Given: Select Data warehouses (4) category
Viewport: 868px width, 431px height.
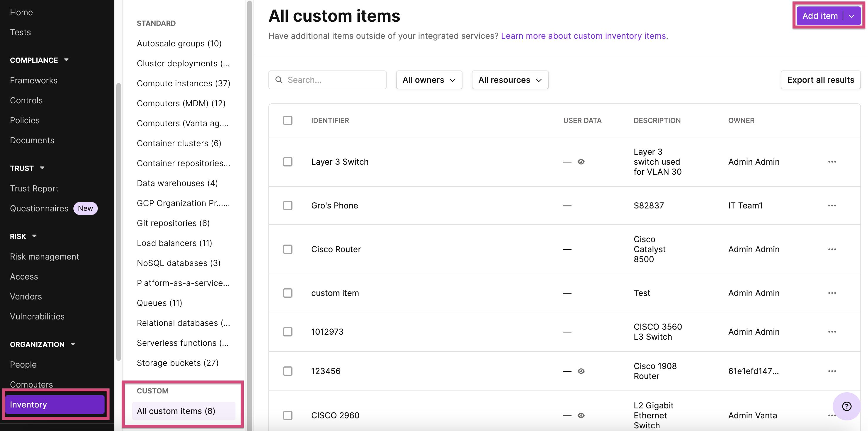Looking at the screenshot, I should (177, 183).
